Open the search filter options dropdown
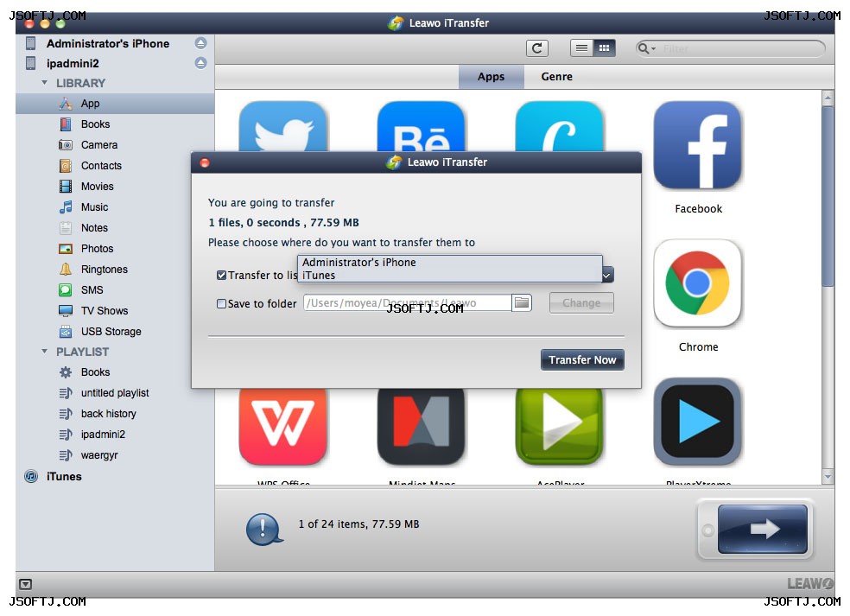The image size is (850, 616). [x=646, y=48]
